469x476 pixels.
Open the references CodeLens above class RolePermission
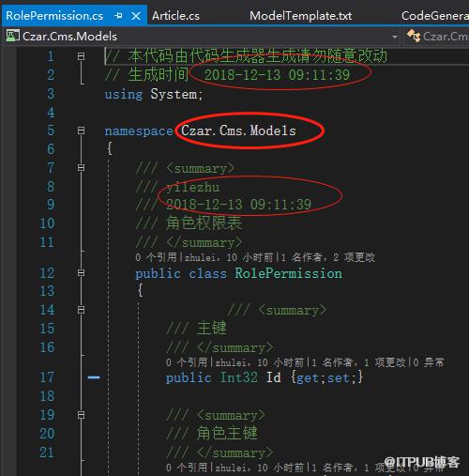[156, 257]
